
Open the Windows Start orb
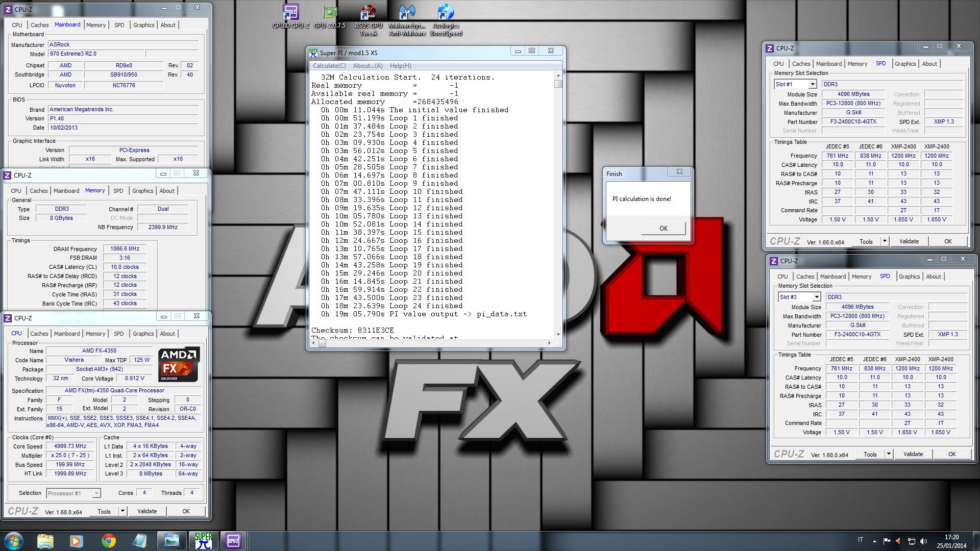point(14,540)
